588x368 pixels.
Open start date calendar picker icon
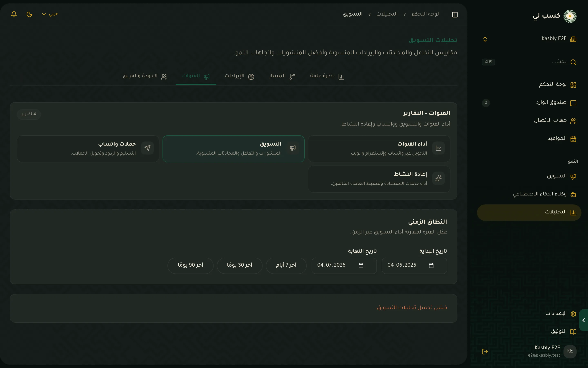(431, 266)
